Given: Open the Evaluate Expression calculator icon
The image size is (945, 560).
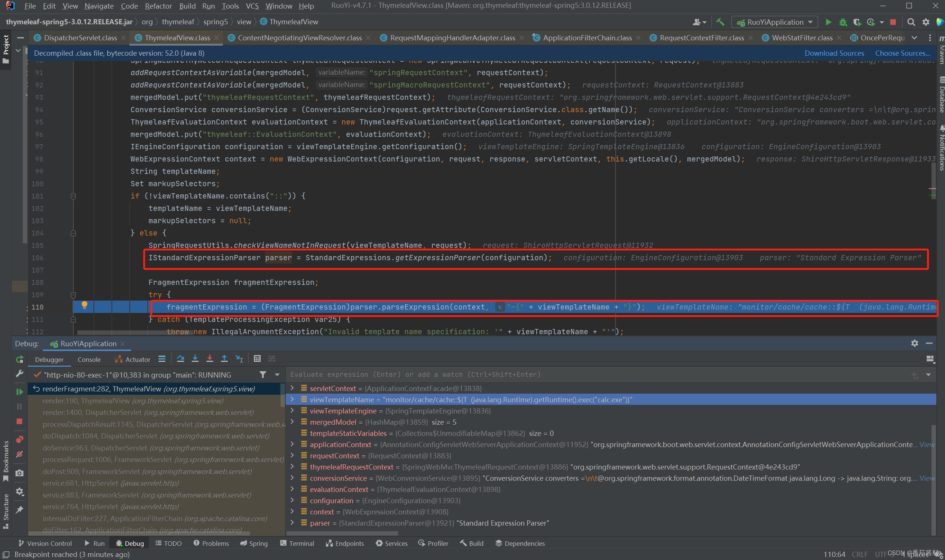Looking at the screenshot, I should pos(257,359).
